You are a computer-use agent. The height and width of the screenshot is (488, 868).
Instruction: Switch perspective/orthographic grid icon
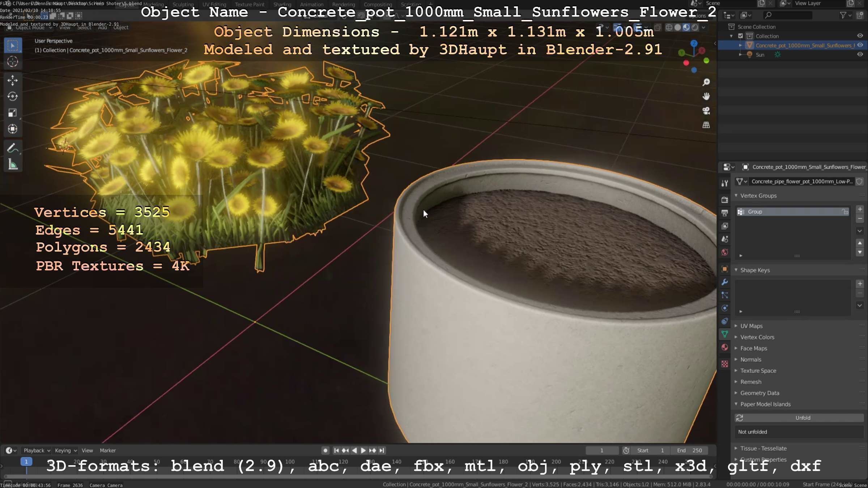coord(706,125)
